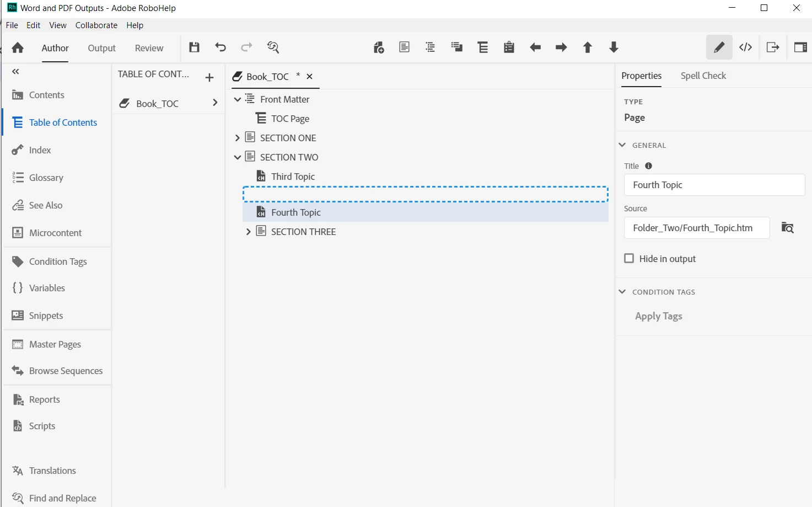Image resolution: width=812 pixels, height=507 pixels.
Task: Collapse the GENERAL properties section
Action: [x=622, y=145]
